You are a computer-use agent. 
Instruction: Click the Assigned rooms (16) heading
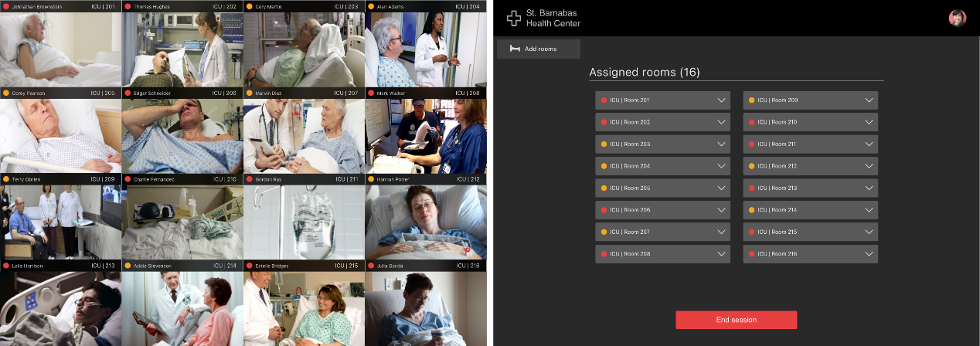[645, 73]
